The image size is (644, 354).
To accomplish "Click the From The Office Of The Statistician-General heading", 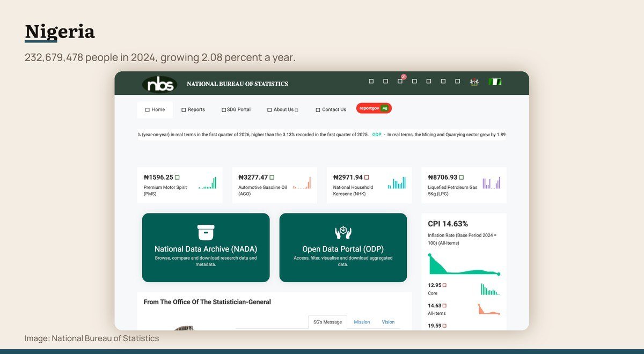I will pyautogui.click(x=207, y=302).
